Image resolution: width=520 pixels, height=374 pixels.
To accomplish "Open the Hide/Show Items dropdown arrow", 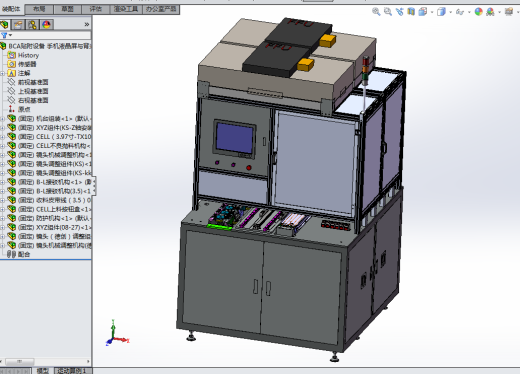I will point(469,12).
